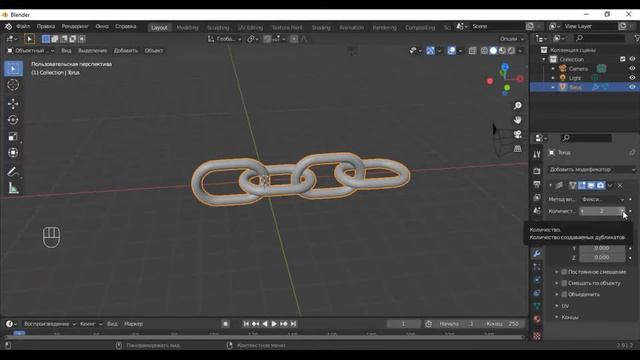Click the play animation button

[x=274, y=324]
